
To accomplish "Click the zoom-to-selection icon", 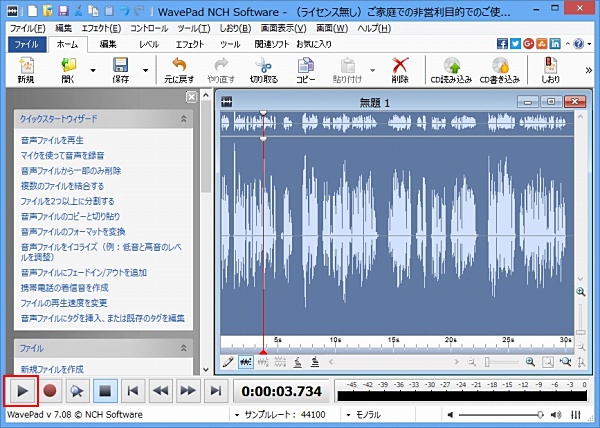I will click(x=548, y=362).
